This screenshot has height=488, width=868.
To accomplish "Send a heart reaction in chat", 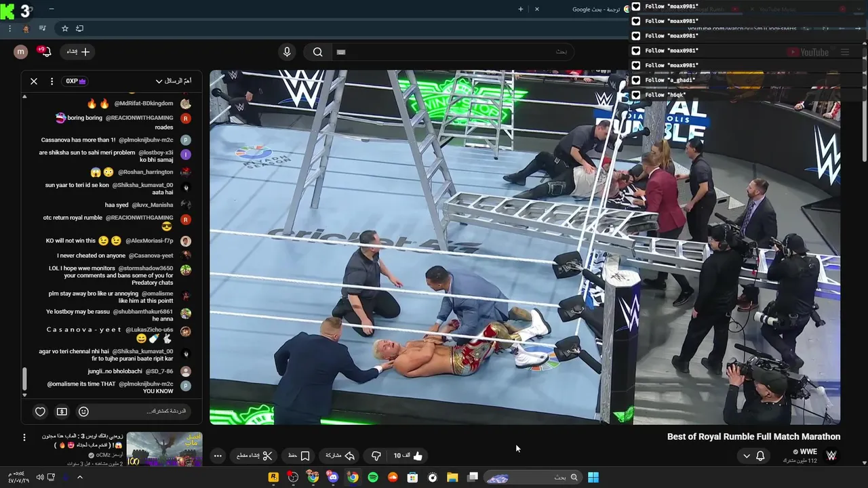I will (x=40, y=411).
